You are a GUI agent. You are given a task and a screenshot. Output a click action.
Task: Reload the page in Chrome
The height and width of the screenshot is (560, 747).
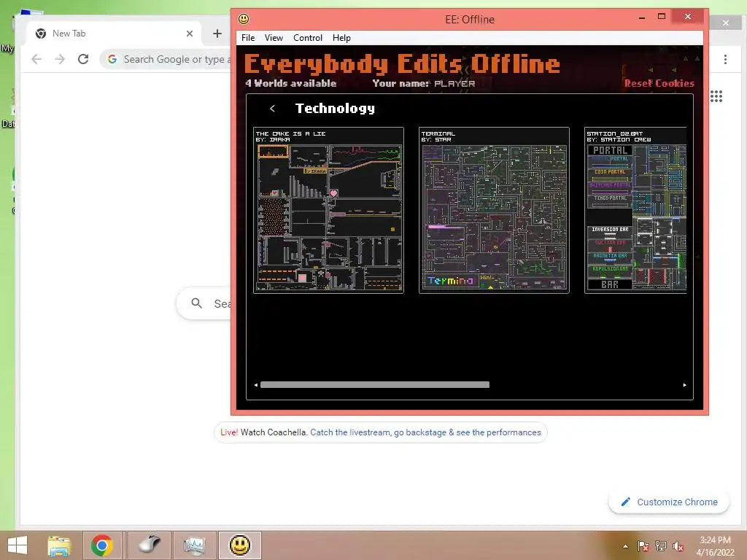click(x=83, y=59)
